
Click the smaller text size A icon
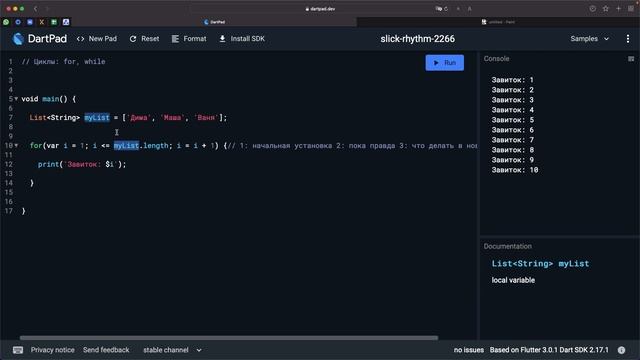[458, 9]
